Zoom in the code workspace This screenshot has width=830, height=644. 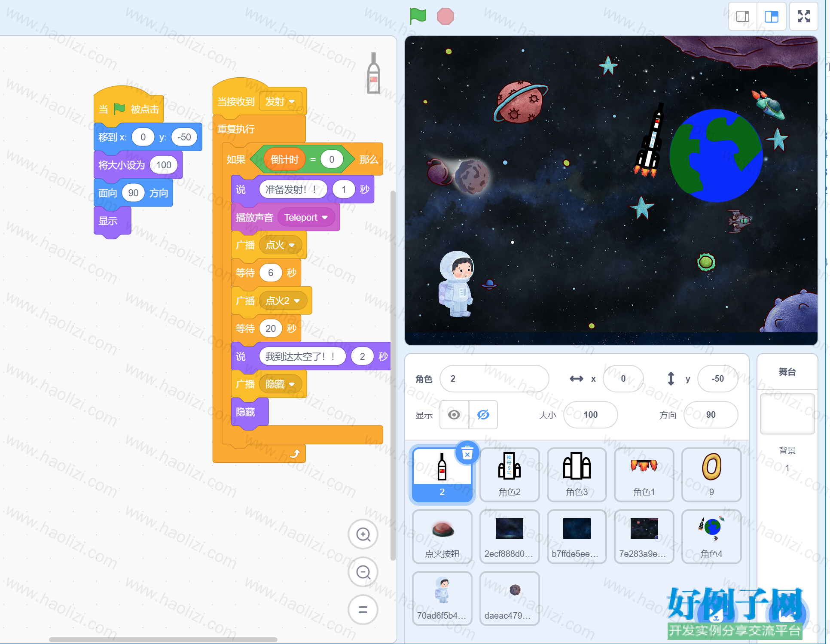(363, 535)
